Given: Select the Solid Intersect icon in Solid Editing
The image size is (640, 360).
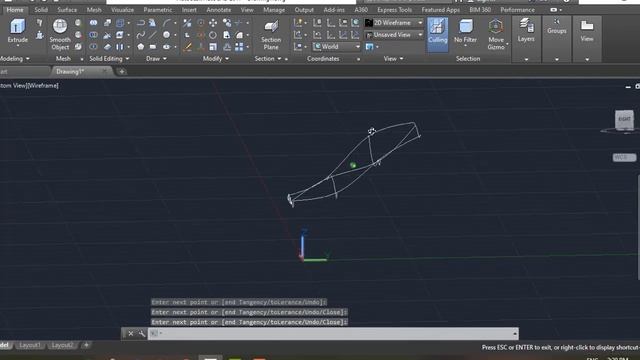Looking at the screenshot, I should [93, 47].
